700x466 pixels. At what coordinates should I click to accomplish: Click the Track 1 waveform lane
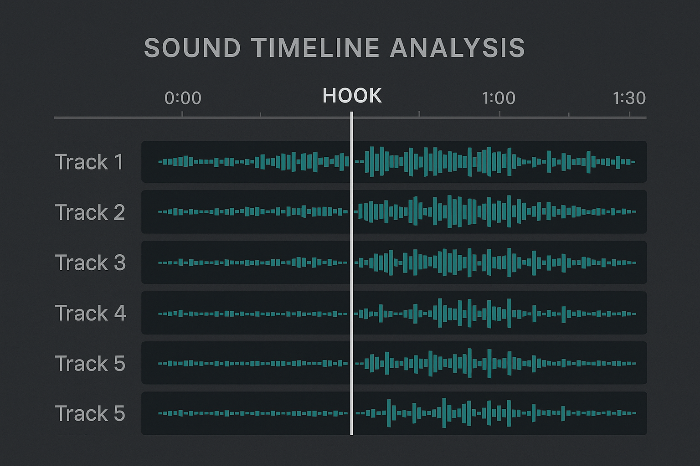point(394,162)
